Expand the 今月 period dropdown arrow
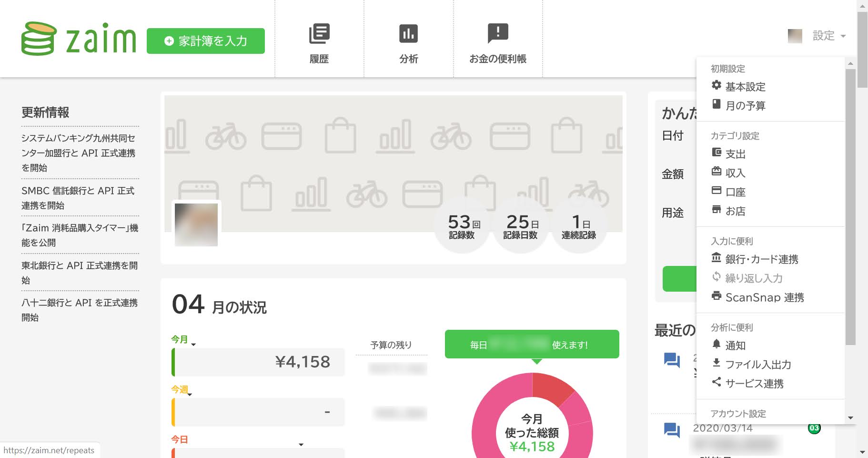868x458 pixels. point(193,344)
